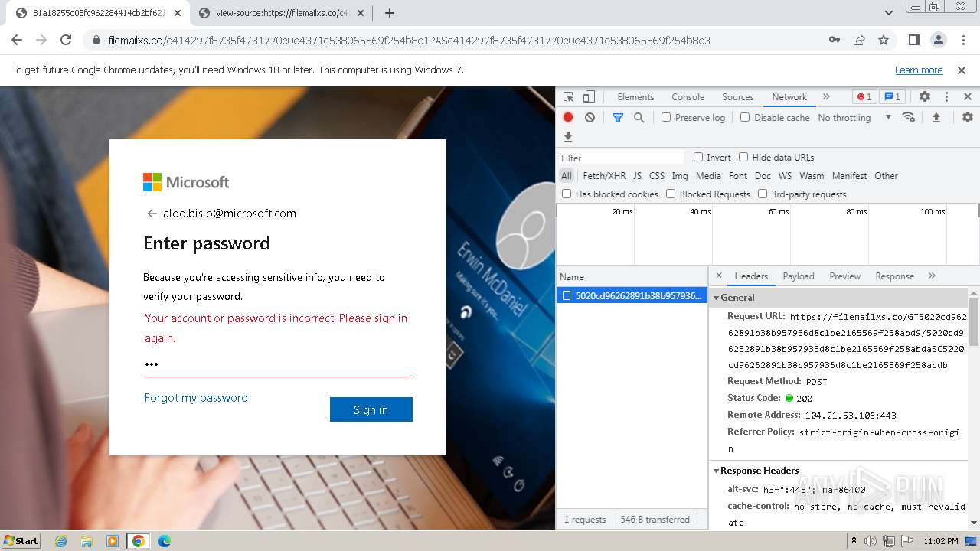Open the Response tab
The height and width of the screenshot is (551, 980).
894,276
